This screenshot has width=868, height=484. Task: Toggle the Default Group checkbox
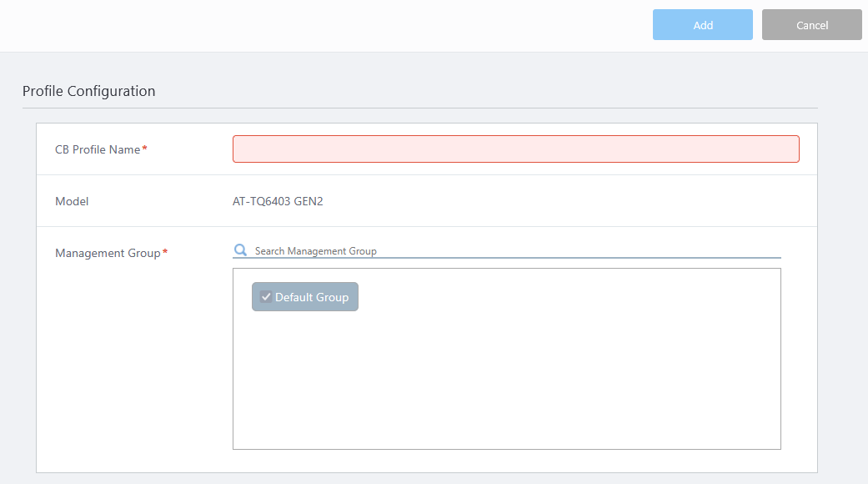tap(266, 297)
